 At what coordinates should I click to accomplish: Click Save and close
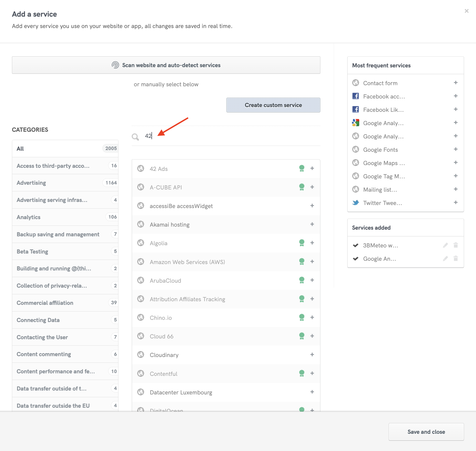[x=426, y=432]
